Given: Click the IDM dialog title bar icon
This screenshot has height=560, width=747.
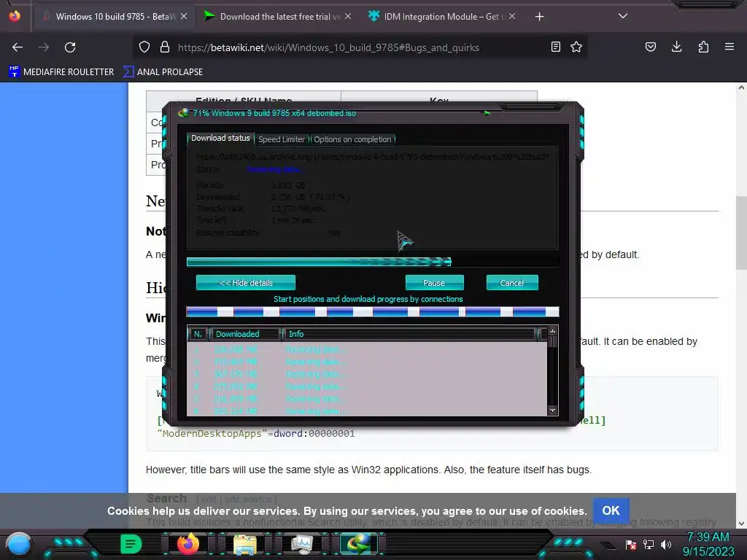Looking at the screenshot, I should 184,113.
